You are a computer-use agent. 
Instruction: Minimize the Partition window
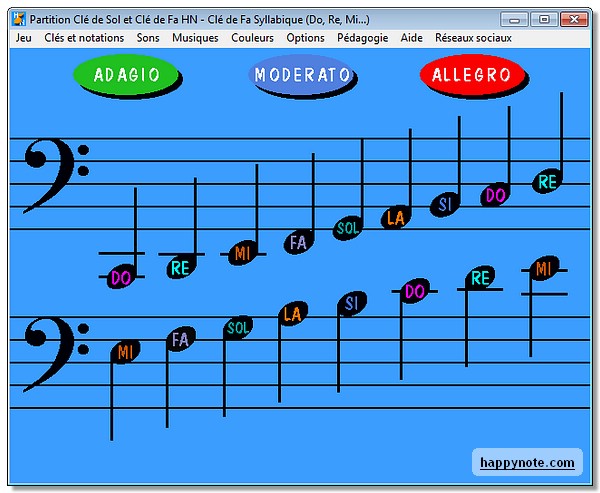pos(515,19)
